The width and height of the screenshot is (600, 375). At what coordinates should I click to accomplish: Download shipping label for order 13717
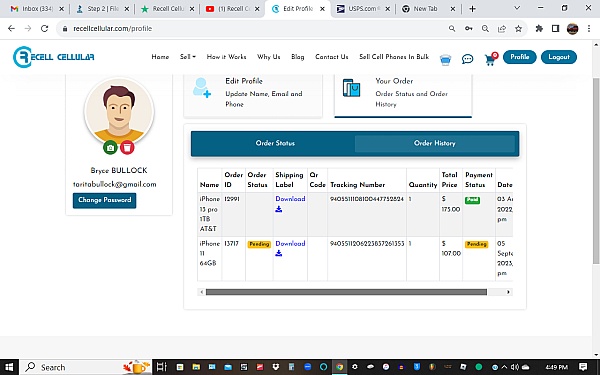(x=290, y=243)
